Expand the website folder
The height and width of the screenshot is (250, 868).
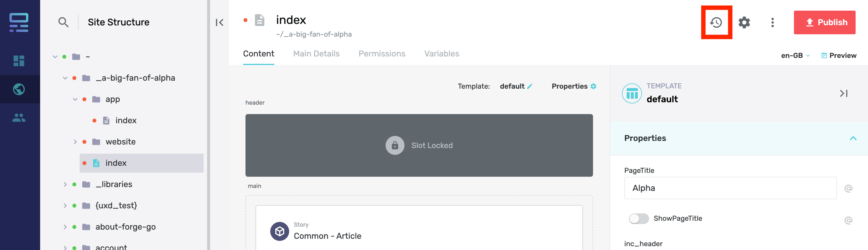(x=75, y=142)
